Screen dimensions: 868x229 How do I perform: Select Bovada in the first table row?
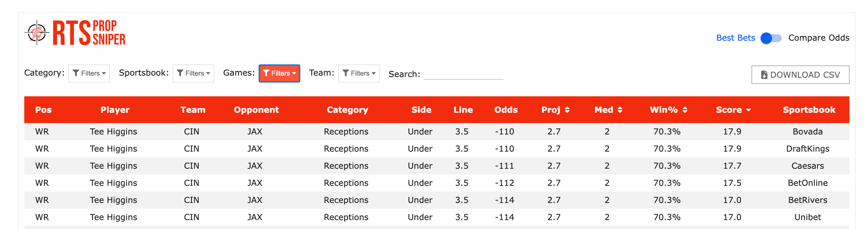(x=808, y=131)
